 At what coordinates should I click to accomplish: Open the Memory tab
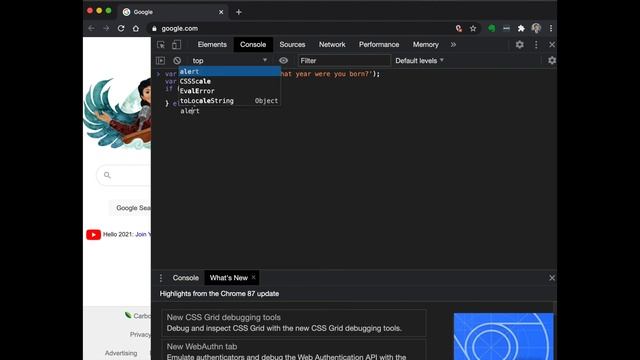(x=425, y=44)
